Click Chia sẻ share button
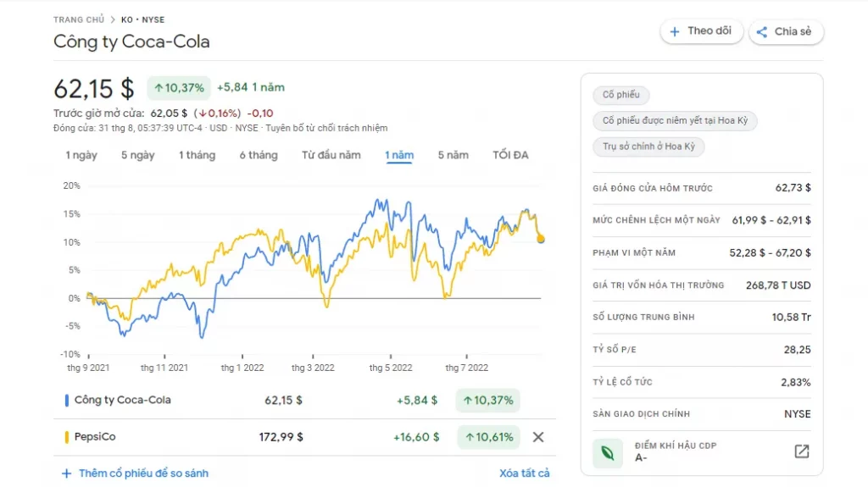 click(x=786, y=32)
